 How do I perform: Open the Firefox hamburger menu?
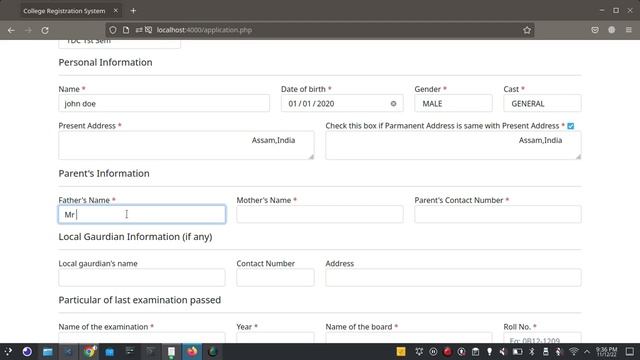point(629,30)
